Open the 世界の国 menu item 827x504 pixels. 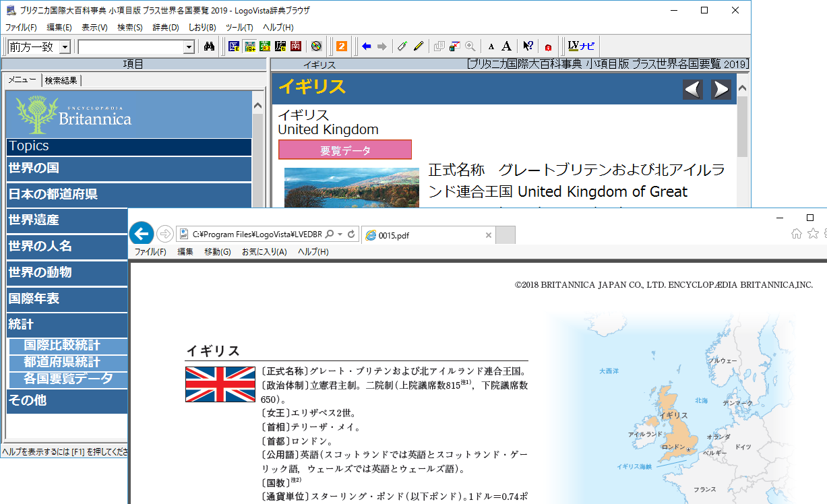[x=129, y=168]
